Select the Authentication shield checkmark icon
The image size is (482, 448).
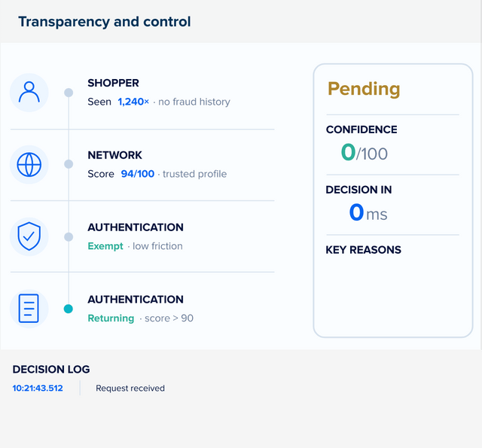click(29, 236)
